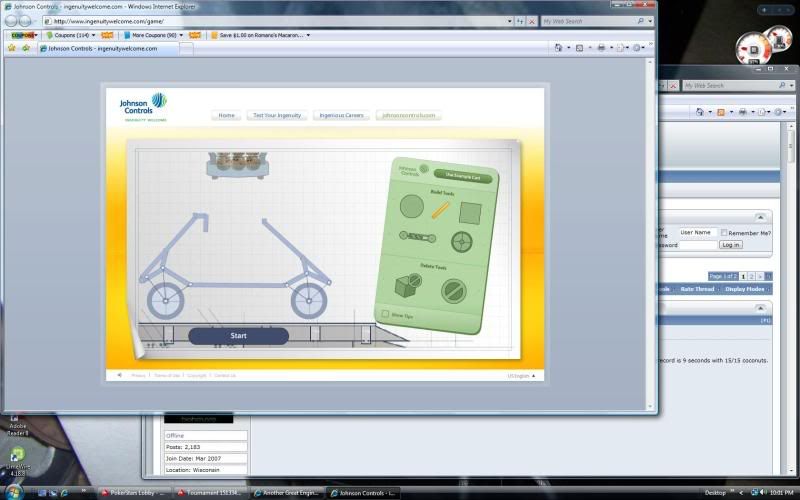Click the Use Example Cart button

click(x=462, y=175)
